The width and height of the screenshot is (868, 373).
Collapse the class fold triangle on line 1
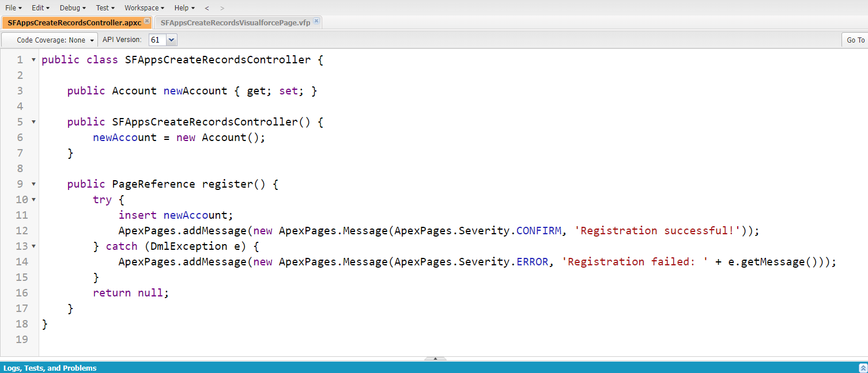[33, 59]
